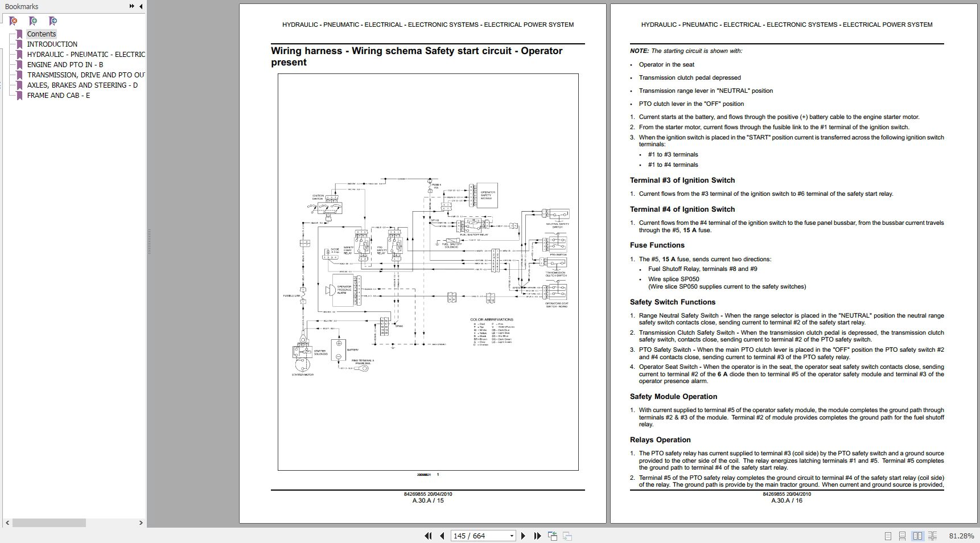Collapse the Bookmarks side panel
The width and height of the screenshot is (980, 543).
[x=141, y=6]
